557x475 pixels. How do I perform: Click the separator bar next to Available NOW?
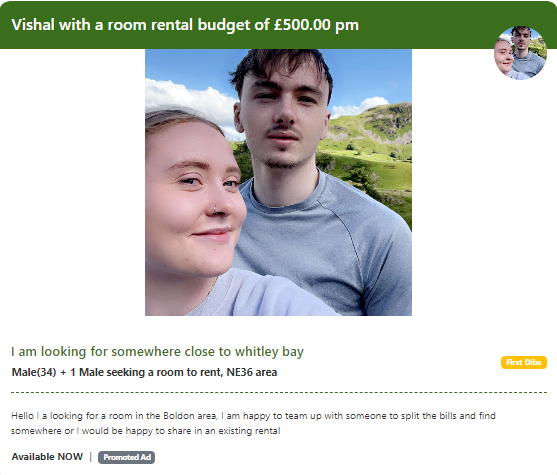coord(91,457)
